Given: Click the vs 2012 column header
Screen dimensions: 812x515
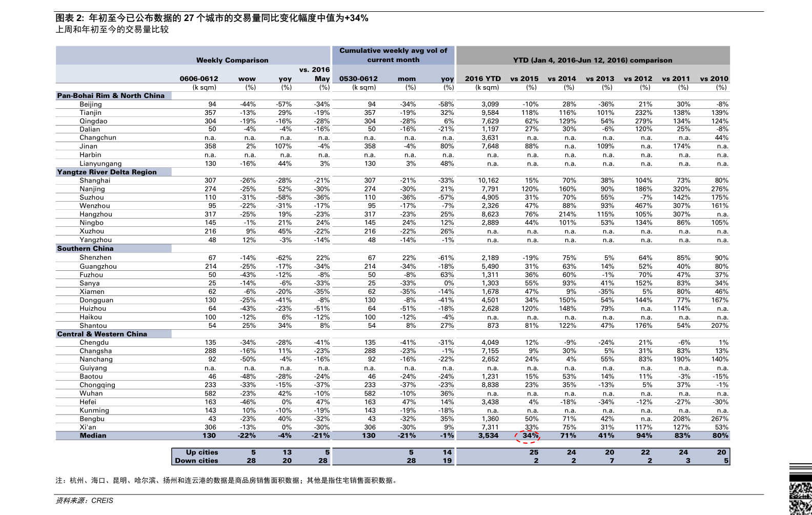Looking at the screenshot, I should pos(638,78).
